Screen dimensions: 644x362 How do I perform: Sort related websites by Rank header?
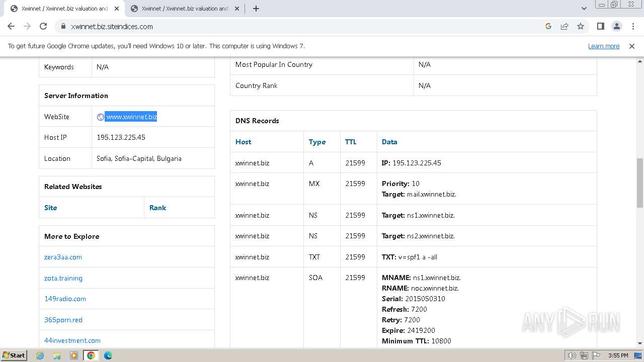[157, 208]
